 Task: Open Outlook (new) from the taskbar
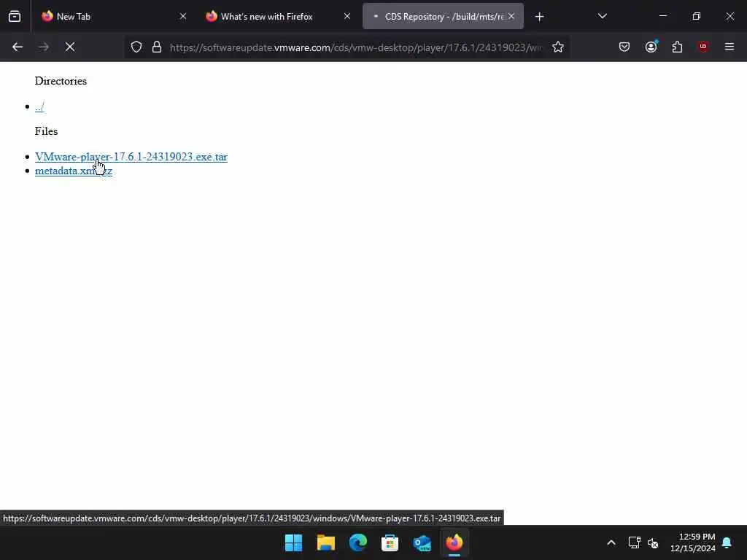coord(422,542)
